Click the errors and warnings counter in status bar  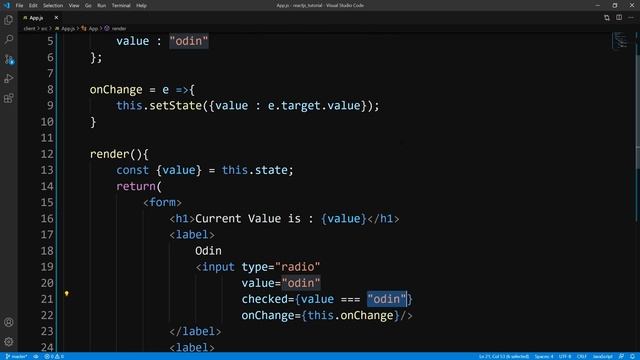click(x=54, y=356)
